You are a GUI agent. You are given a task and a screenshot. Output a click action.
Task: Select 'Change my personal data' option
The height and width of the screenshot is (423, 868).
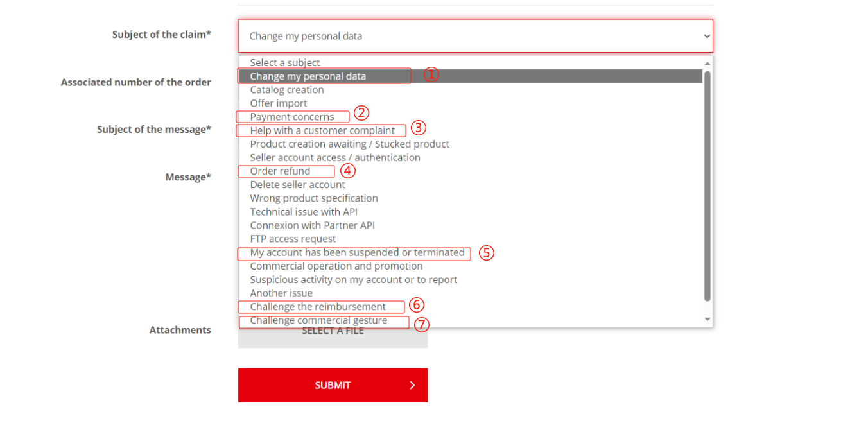click(308, 76)
